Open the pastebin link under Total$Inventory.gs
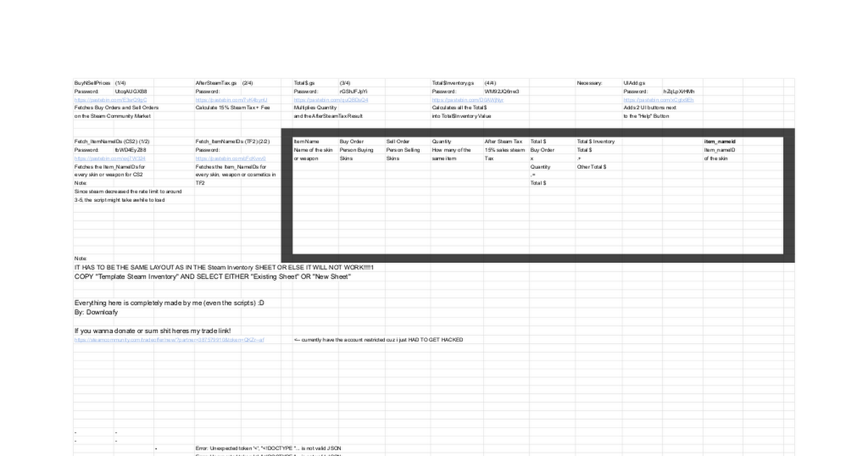The width and height of the screenshot is (868, 456). [467, 100]
